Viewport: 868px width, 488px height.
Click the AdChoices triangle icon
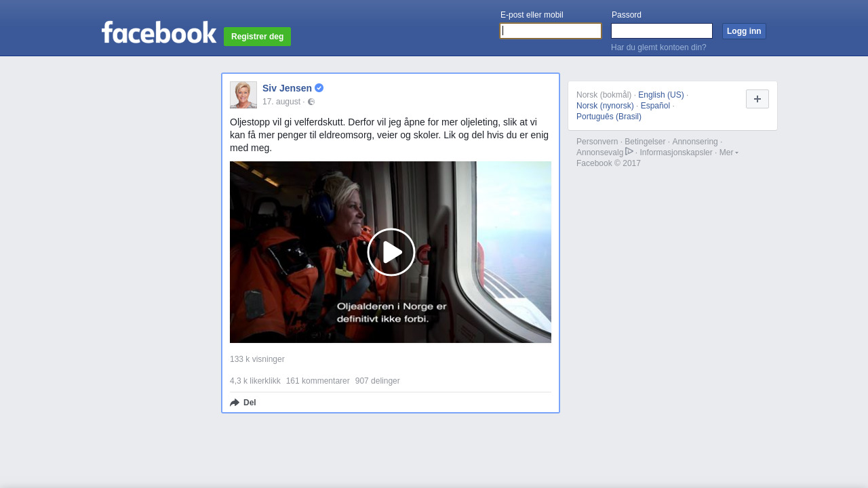[629, 152]
